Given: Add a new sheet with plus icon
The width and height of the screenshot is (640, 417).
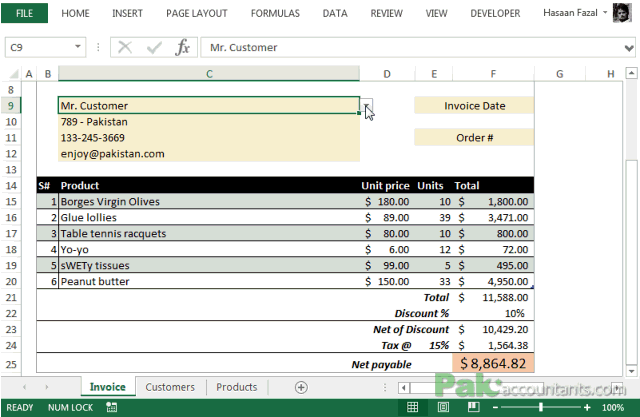Looking at the screenshot, I should pyautogui.click(x=301, y=387).
